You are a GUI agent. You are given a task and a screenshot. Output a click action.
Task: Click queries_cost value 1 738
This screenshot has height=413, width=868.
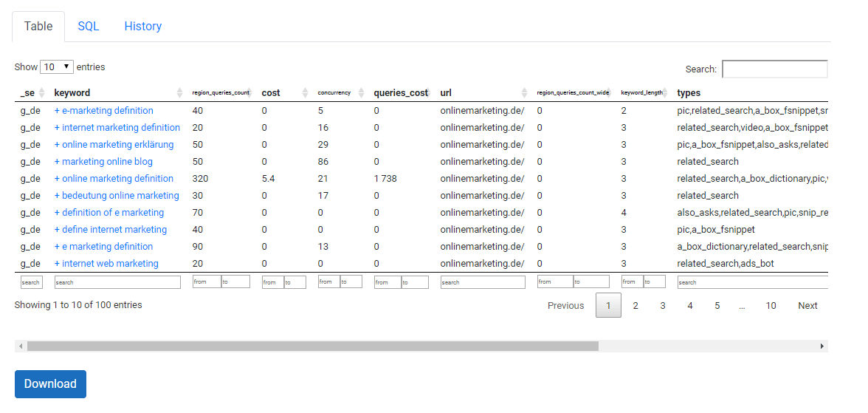pyautogui.click(x=385, y=179)
